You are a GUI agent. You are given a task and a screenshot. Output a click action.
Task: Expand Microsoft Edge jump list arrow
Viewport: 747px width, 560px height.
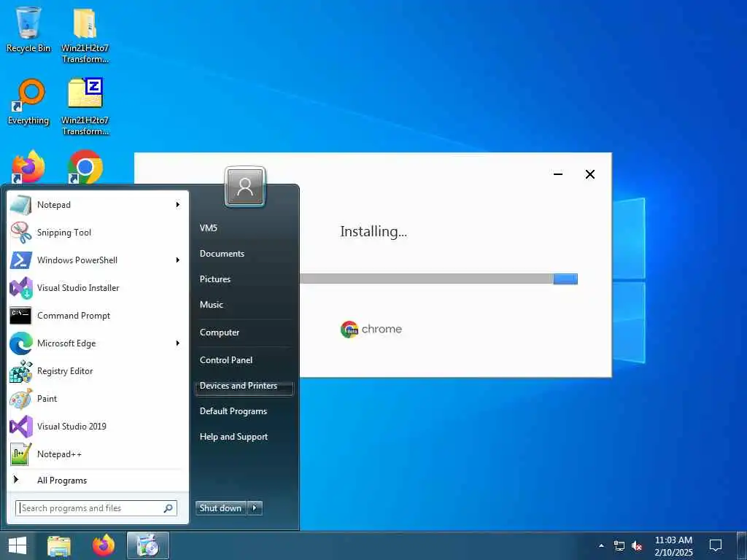[x=178, y=343]
